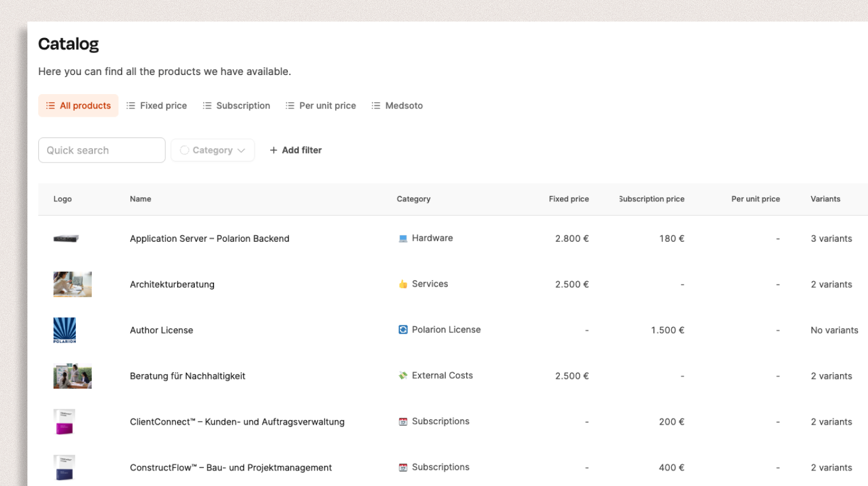Click the plus icon beside Add filter
The height and width of the screenshot is (486, 868).
pyautogui.click(x=274, y=150)
